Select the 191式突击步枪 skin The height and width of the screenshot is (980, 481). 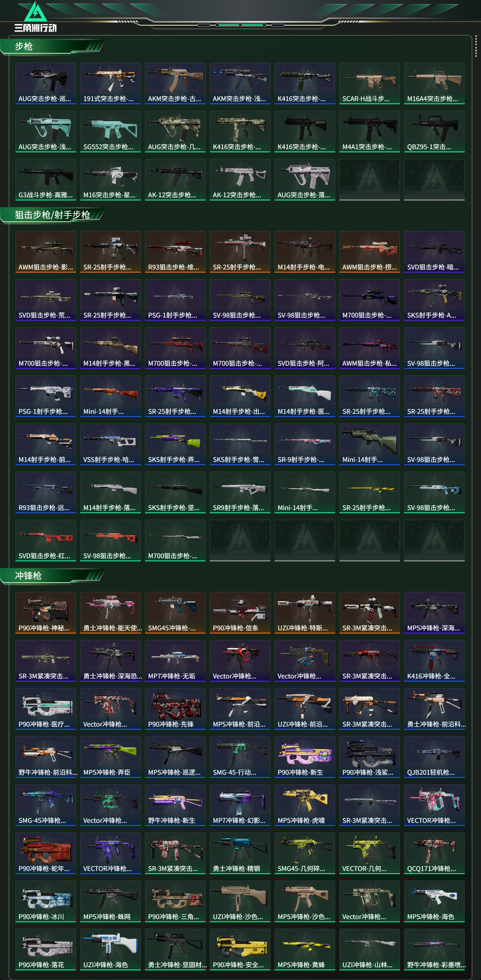click(110, 83)
